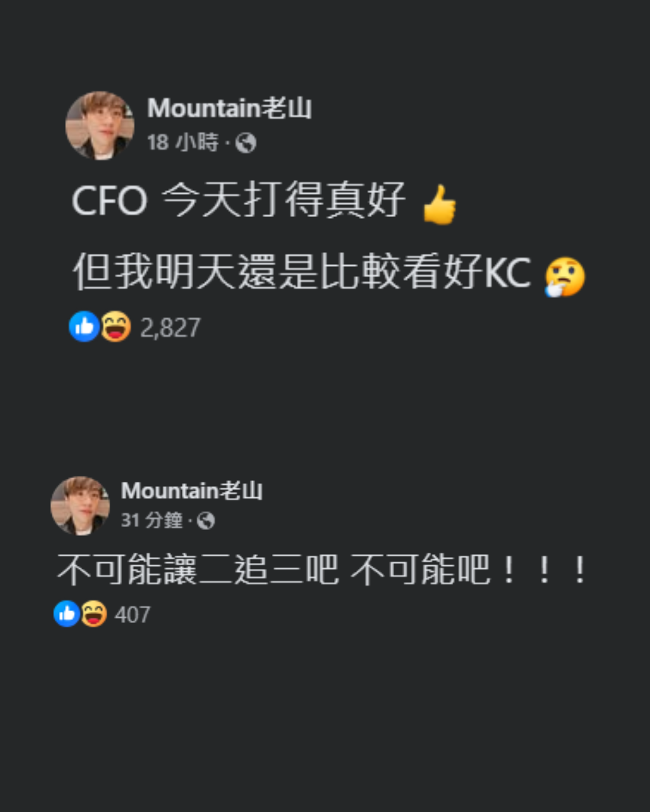Click the blue Like reaction icon near 407
650x812 pixels.
[x=67, y=614]
